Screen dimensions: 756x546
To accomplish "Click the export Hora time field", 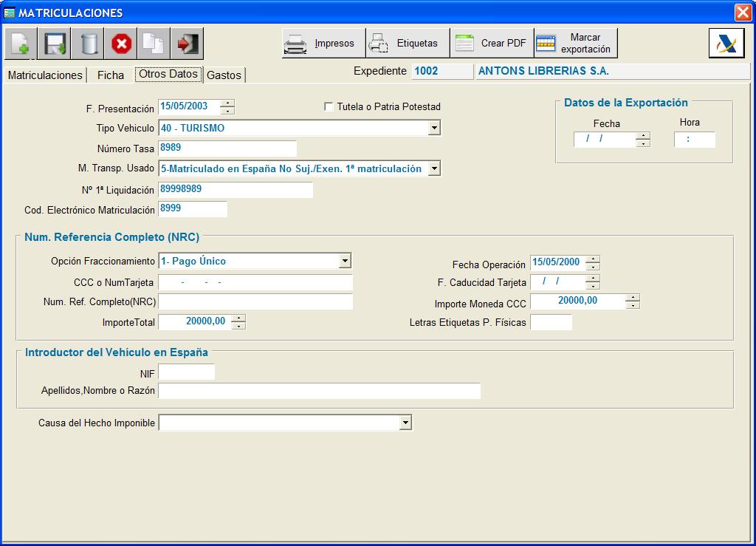I will [695, 140].
